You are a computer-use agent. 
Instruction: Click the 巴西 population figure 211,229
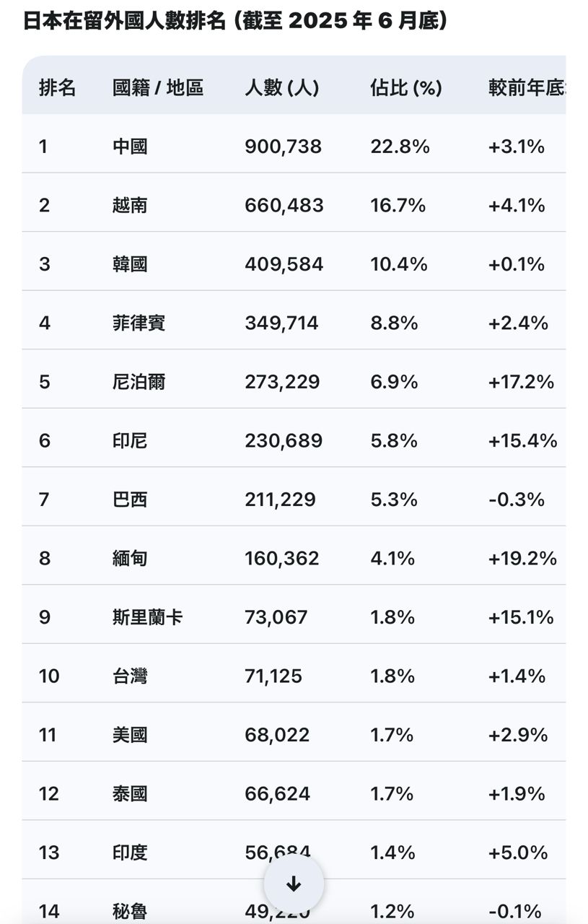click(280, 500)
